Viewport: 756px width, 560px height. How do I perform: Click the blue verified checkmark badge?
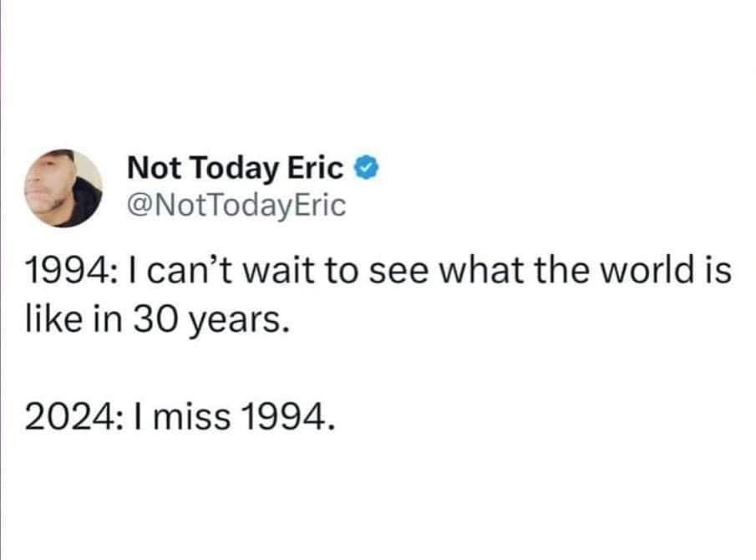366,169
